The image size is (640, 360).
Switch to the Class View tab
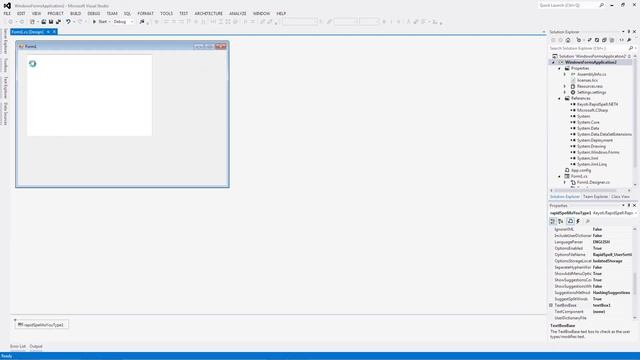point(620,197)
